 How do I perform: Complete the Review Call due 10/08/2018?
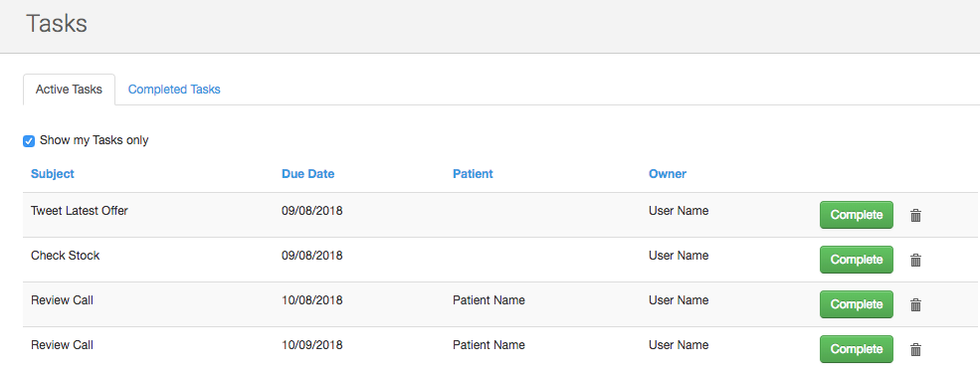tap(857, 304)
